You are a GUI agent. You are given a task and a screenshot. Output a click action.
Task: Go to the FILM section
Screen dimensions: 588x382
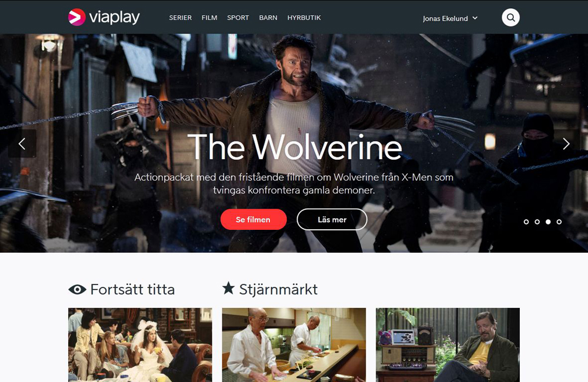[209, 18]
